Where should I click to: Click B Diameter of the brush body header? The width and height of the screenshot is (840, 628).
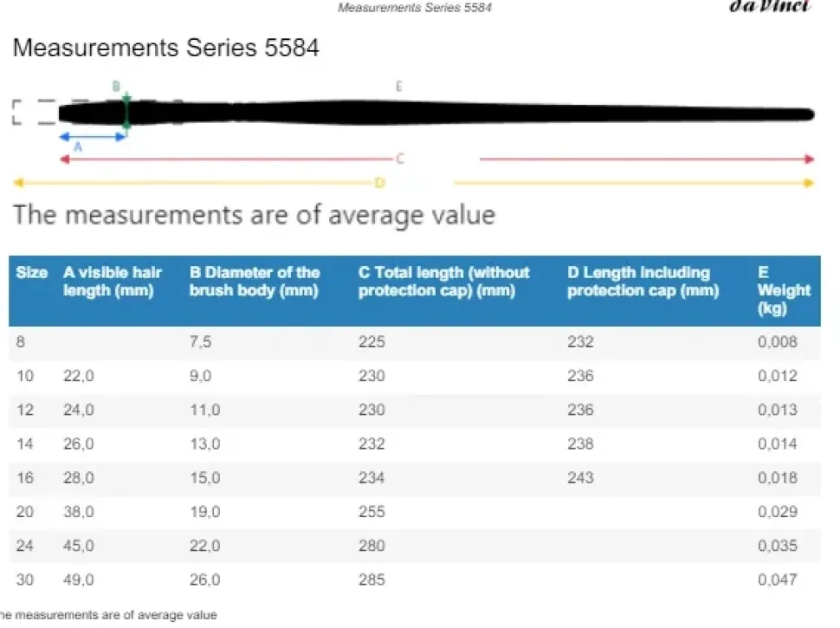(255, 282)
